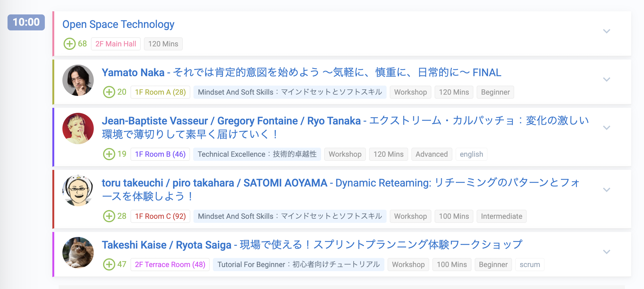This screenshot has width=644, height=289.
Task: Click Beginner tag in Yamato Naka row
Action: click(495, 92)
